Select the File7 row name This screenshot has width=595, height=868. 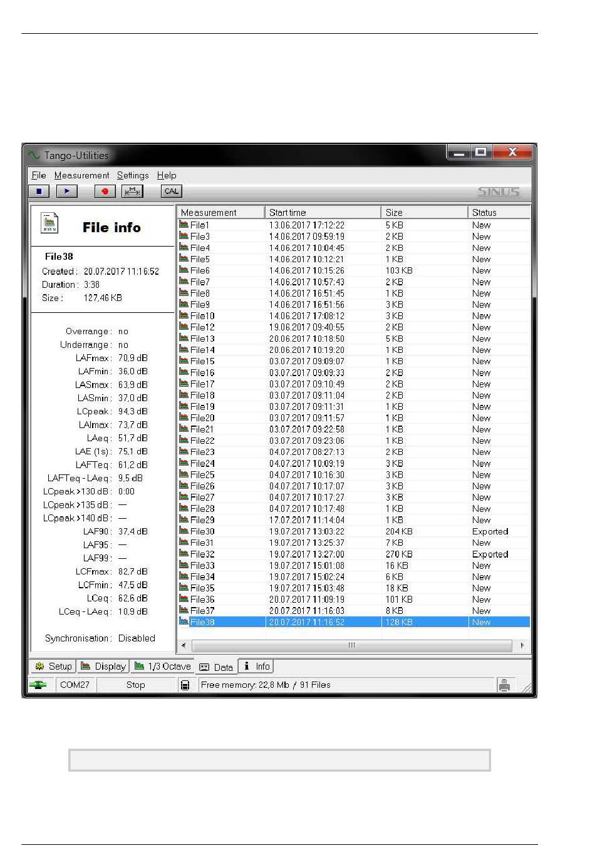[x=200, y=282]
